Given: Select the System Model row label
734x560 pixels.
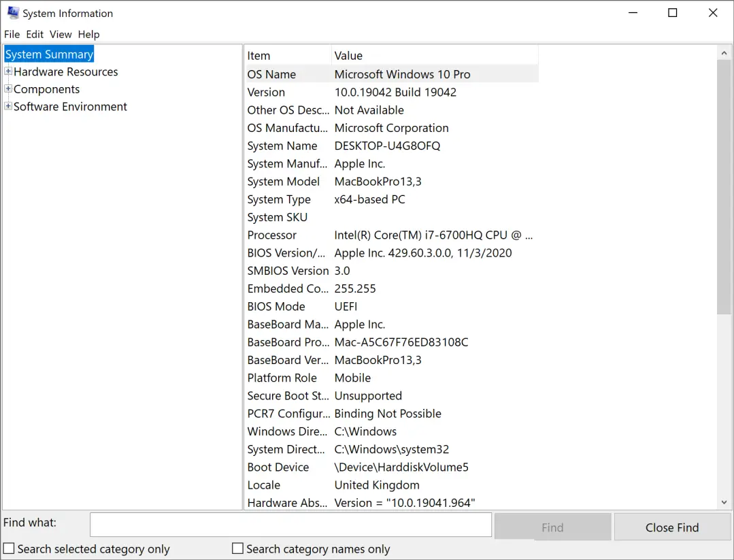Looking at the screenshot, I should point(283,181).
